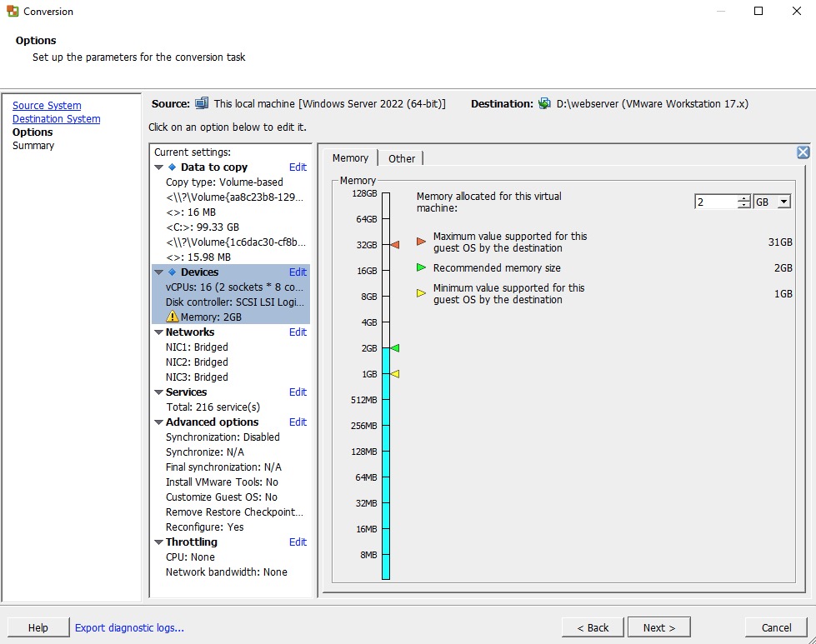Click the green triangle legend icon for recommended size

(421, 267)
